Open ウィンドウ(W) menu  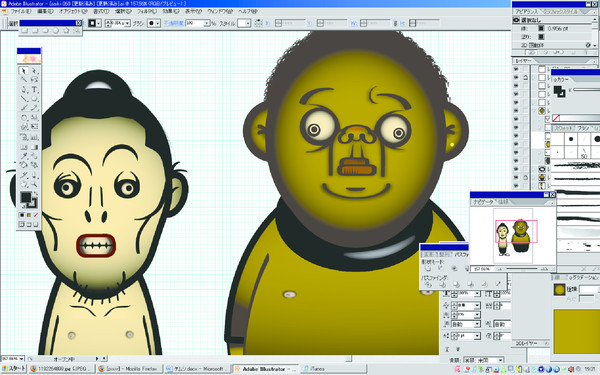pyautogui.click(x=220, y=11)
